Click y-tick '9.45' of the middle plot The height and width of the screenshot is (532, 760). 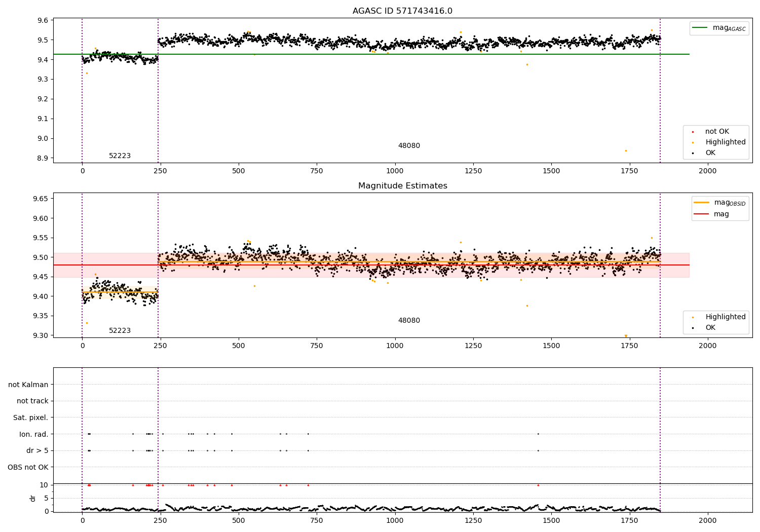point(41,277)
